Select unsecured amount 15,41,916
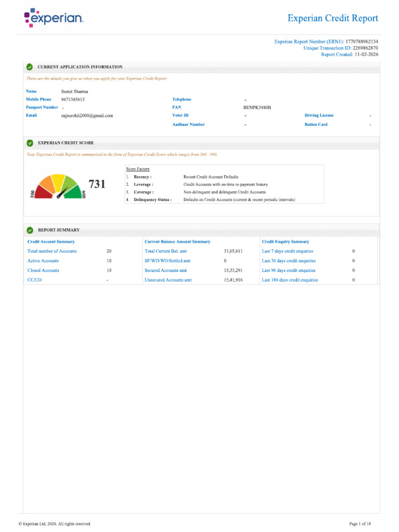Screen dimensions: 399x532 tap(233, 280)
